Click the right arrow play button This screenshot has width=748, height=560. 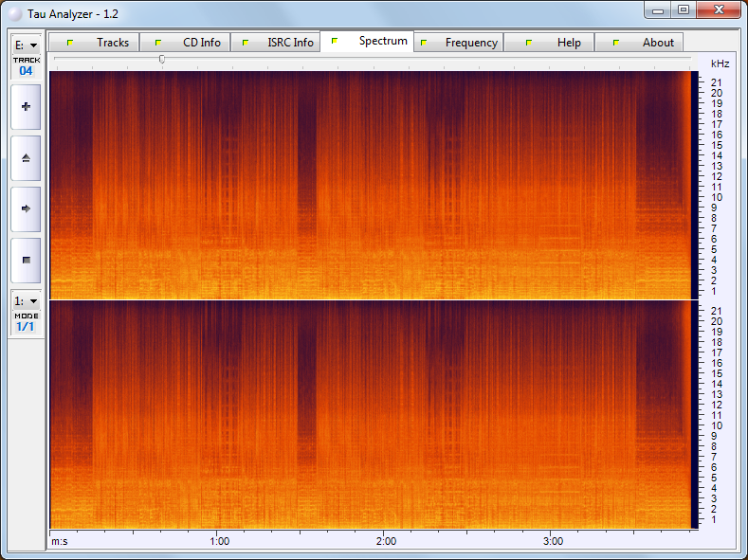tap(26, 208)
